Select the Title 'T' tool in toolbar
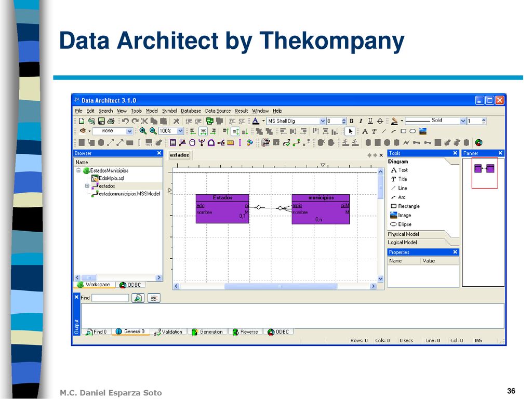Viewport: 532px width, 399px height. point(374,131)
